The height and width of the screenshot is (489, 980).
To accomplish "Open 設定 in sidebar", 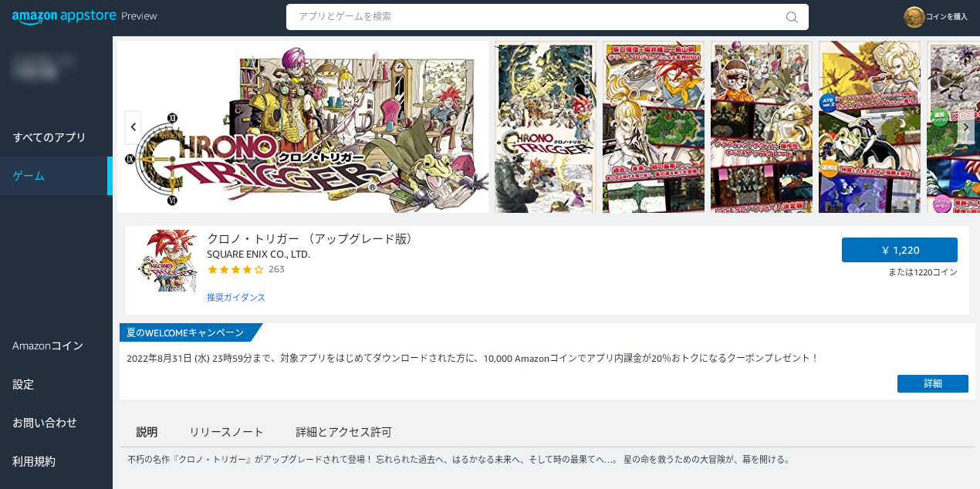I will pos(23,384).
